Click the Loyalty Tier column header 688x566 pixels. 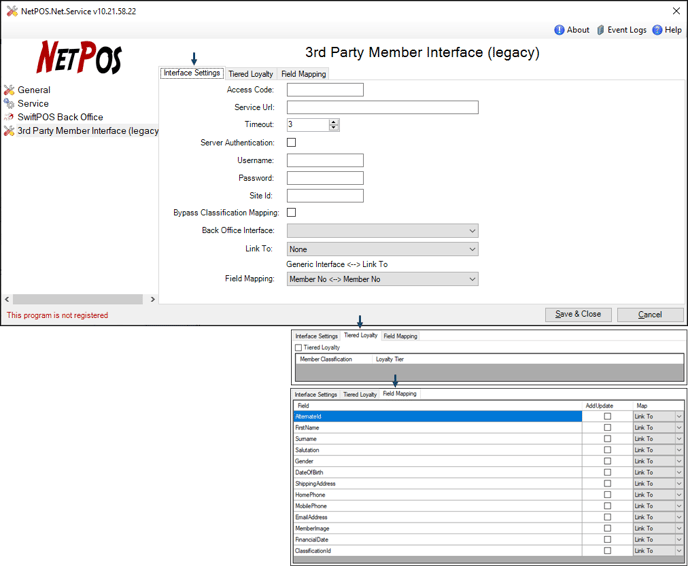[390, 359]
